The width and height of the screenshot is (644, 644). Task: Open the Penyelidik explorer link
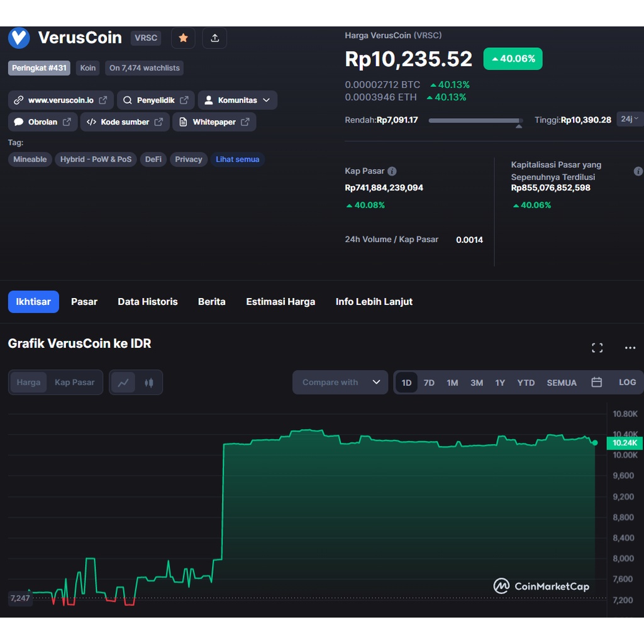coord(156,100)
